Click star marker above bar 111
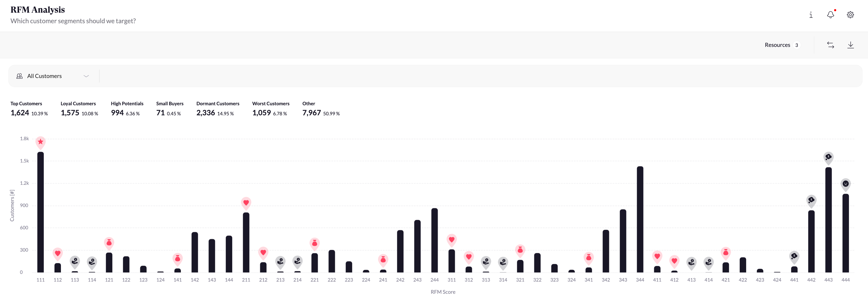 [x=40, y=142]
